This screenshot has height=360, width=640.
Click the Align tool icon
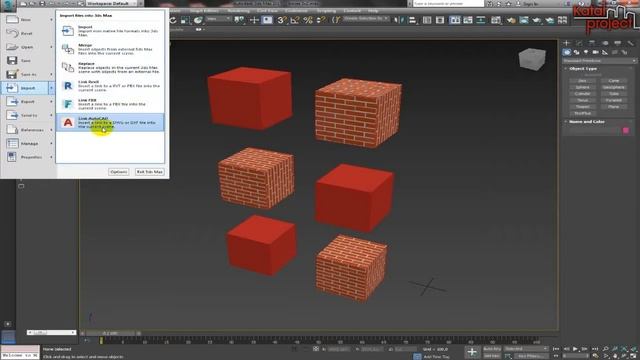pos(412,20)
